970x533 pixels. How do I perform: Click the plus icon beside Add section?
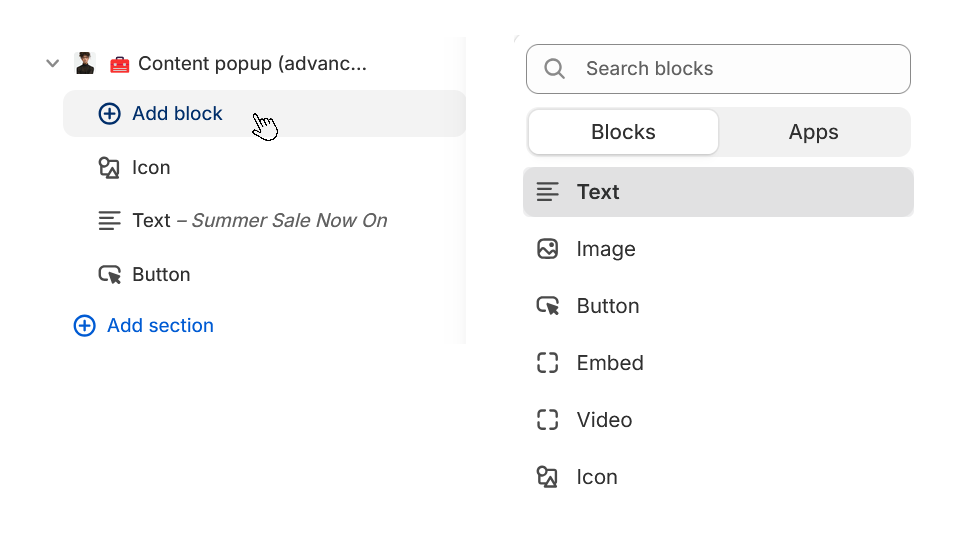85,326
